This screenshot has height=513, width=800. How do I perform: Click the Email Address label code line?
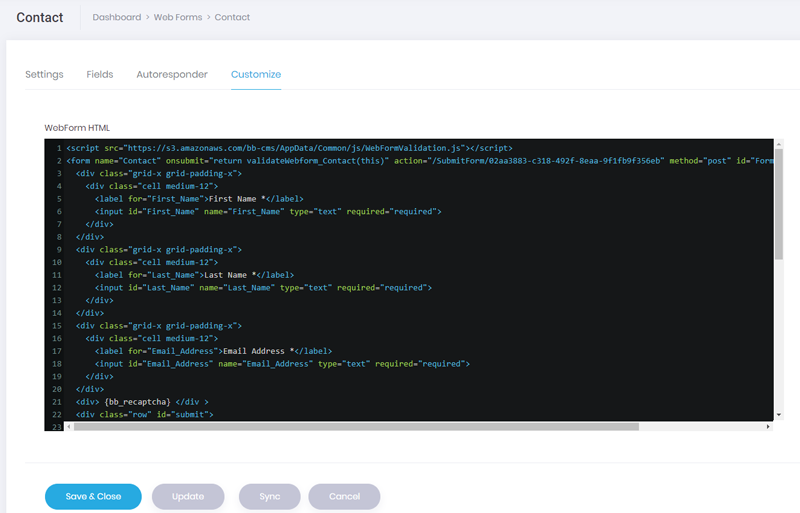click(x=213, y=351)
